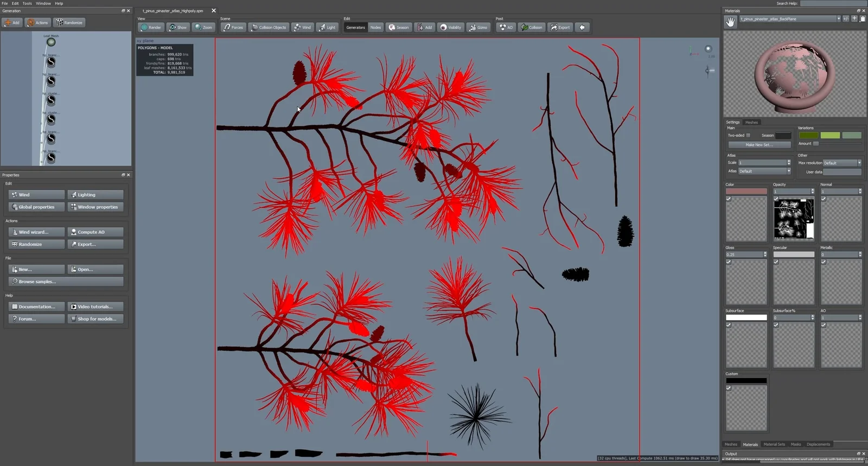Click the Make New Set button
Viewport: 868px width, 466px height.
[759, 145]
